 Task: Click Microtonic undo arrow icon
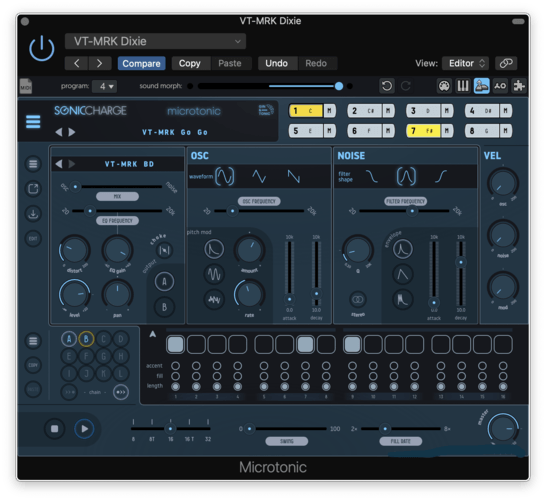[x=387, y=86]
